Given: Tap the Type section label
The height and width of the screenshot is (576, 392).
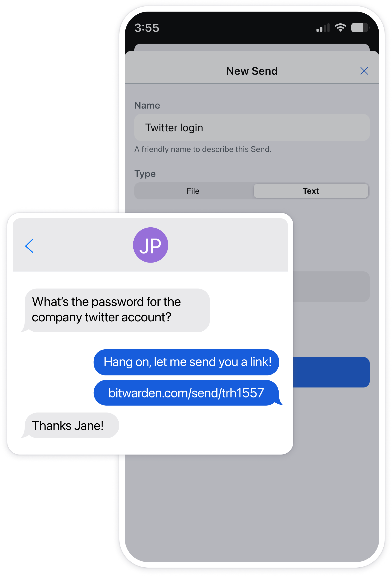Looking at the screenshot, I should (145, 174).
